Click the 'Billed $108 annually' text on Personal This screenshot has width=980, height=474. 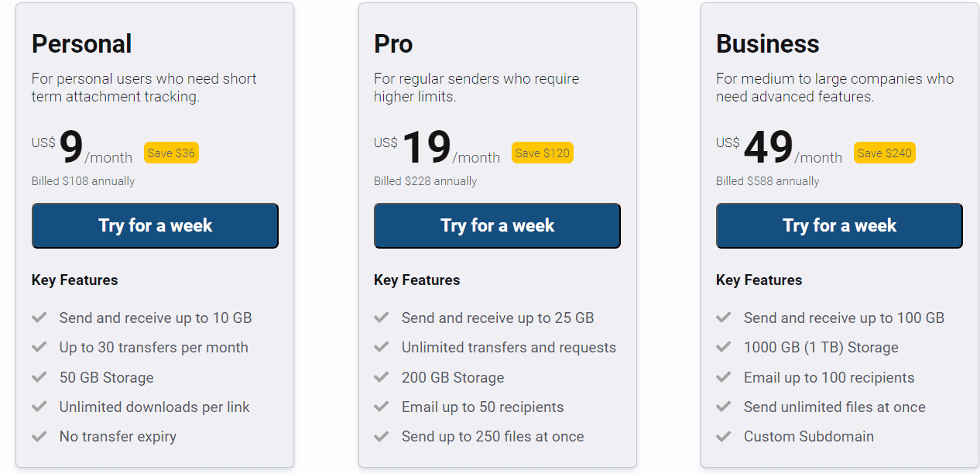tap(82, 180)
